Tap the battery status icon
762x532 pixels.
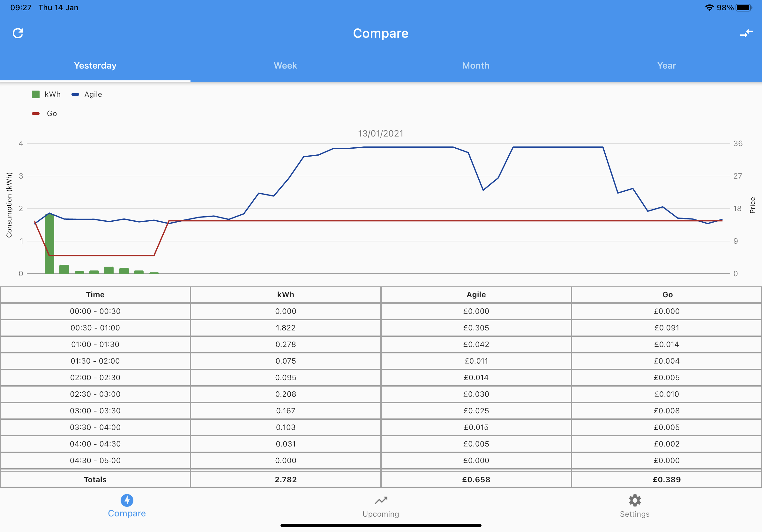click(x=744, y=8)
